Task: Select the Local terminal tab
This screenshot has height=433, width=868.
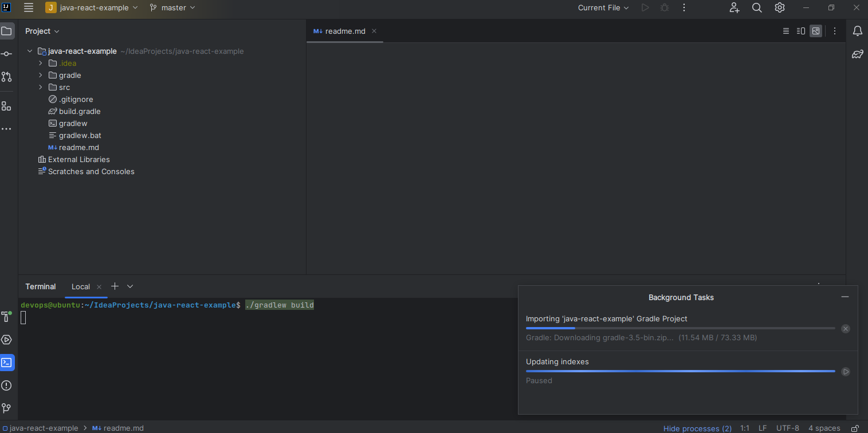Action: 80,287
